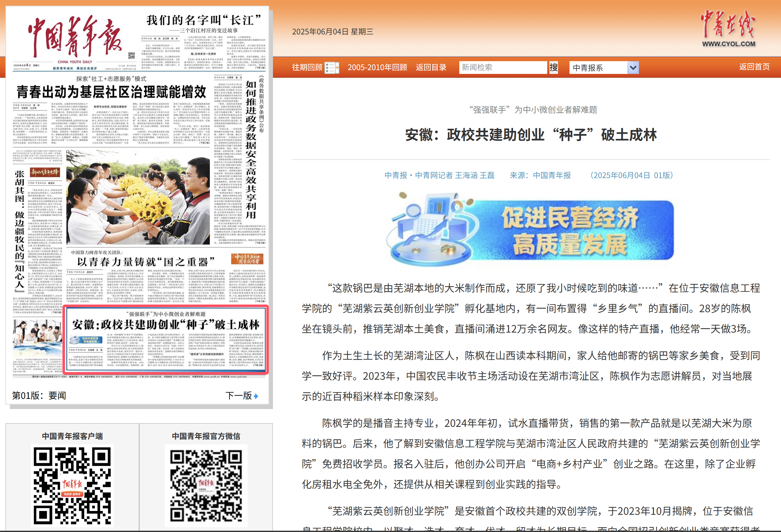Image resolution: width=781 pixels, height=532 pixels.
Task: Click the sunflower students photo on page
Action: coord(138,197)
